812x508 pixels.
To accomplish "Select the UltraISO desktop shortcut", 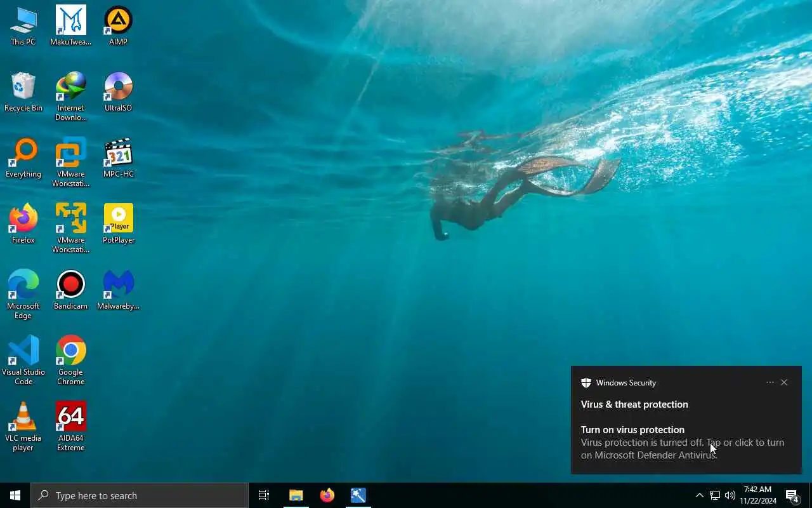I will (x=118, y=92).
